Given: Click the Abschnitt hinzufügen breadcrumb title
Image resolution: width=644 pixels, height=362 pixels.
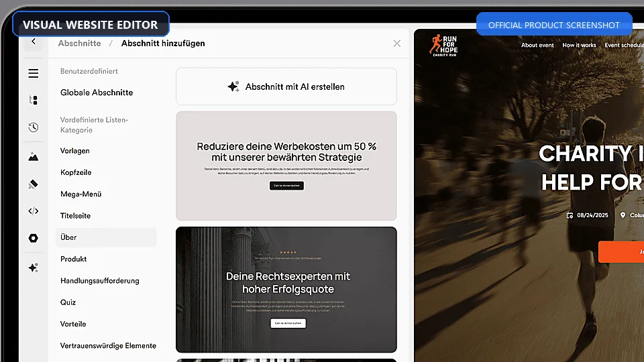Looking at the screenshot, I should click(x=163, y=44).
